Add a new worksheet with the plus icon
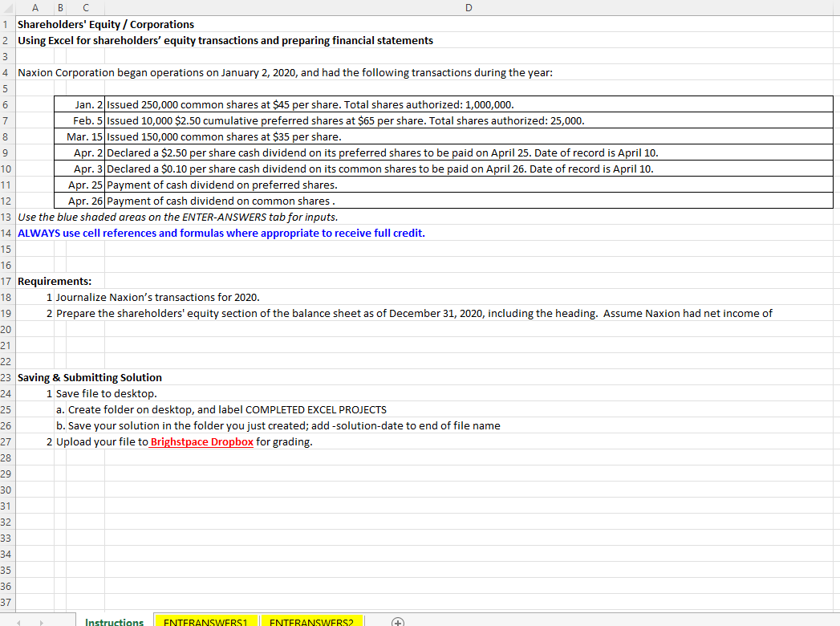 397,620
